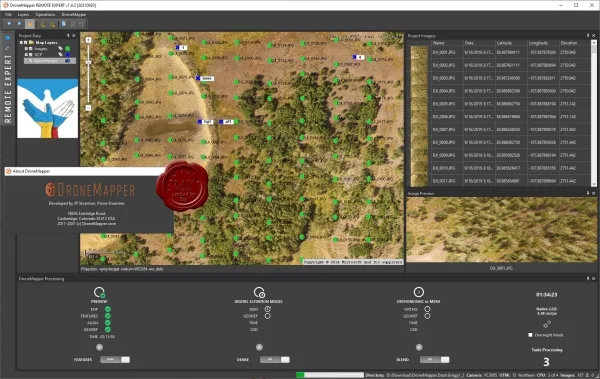Open processing settings gears icon
This screenshot has width=600, height=379.
(547, 325)
